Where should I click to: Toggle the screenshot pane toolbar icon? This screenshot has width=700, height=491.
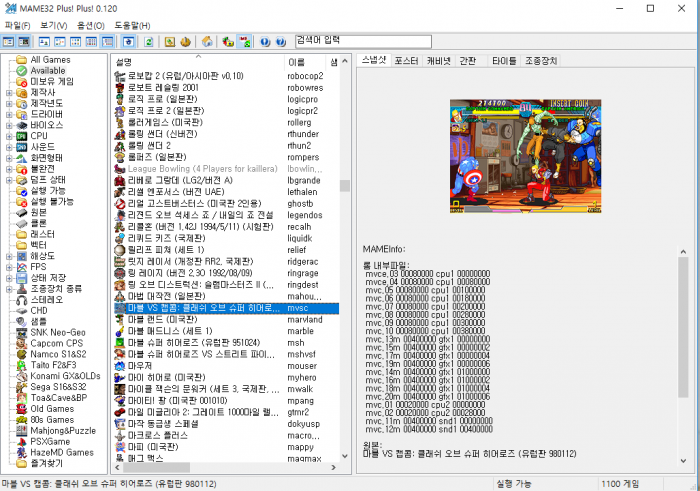click(x=24, y=42)
